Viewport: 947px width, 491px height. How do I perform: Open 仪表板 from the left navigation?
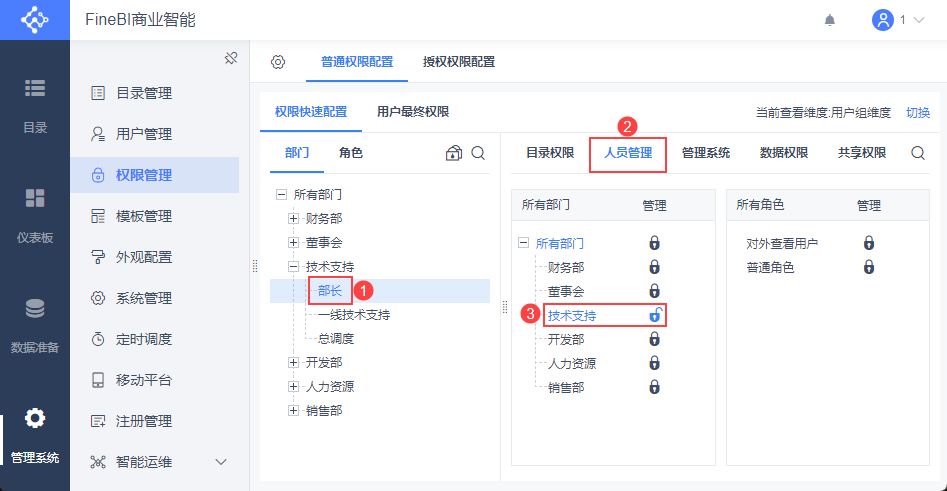(35, 214)
